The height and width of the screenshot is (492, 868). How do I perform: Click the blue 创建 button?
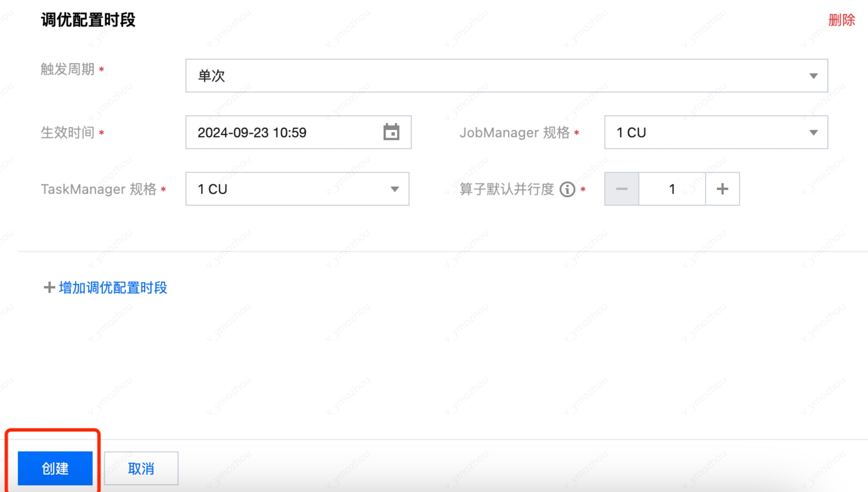point(55,468)
